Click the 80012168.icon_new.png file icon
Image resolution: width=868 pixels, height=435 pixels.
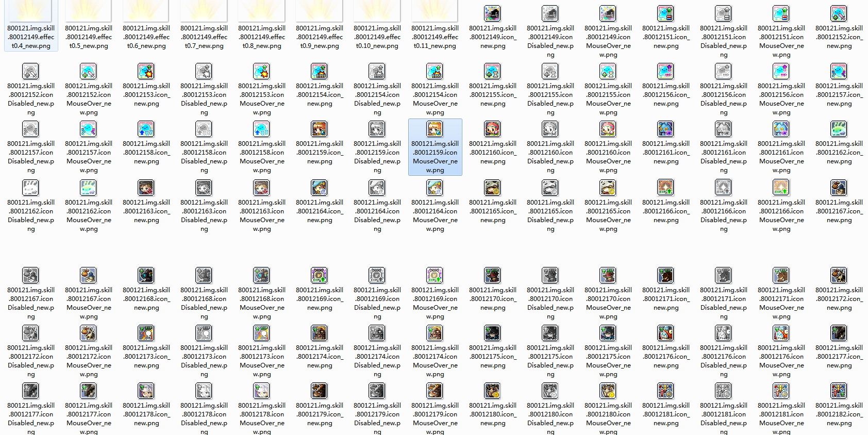[146, 275]
